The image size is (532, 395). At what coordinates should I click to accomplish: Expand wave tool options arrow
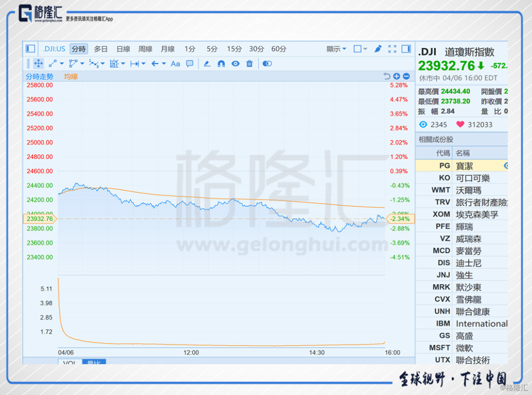[103, 63]
